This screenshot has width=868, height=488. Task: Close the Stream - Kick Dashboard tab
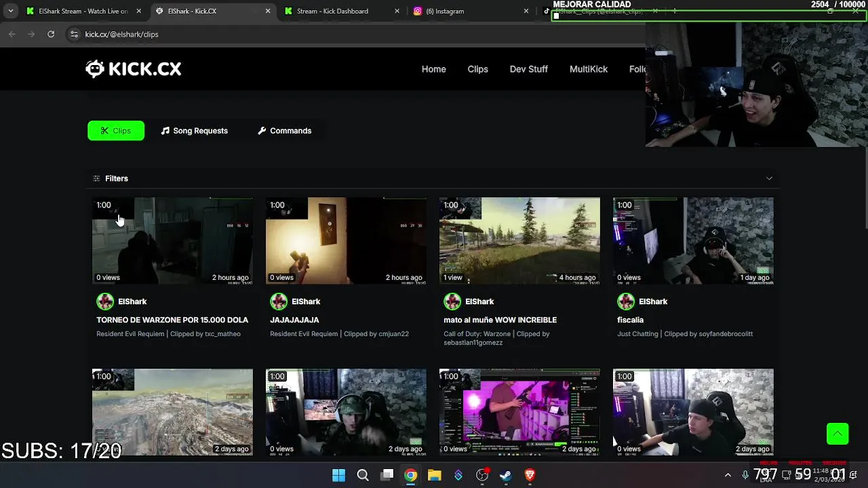tap(397, 11)
